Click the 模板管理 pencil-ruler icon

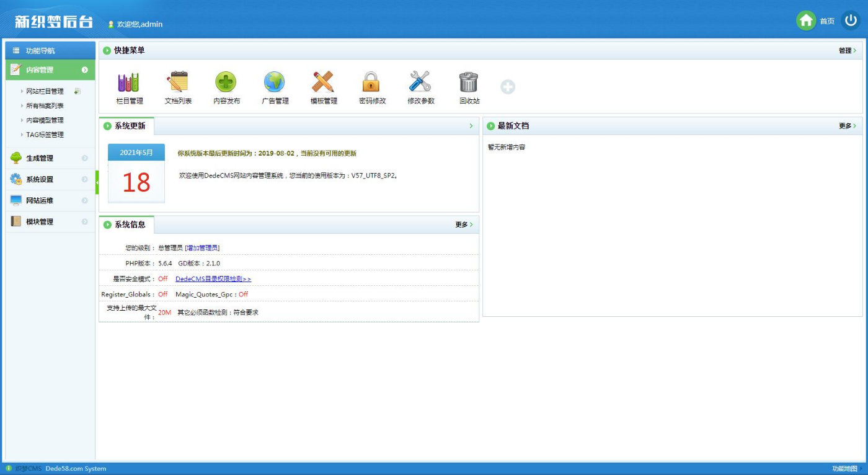323,82
